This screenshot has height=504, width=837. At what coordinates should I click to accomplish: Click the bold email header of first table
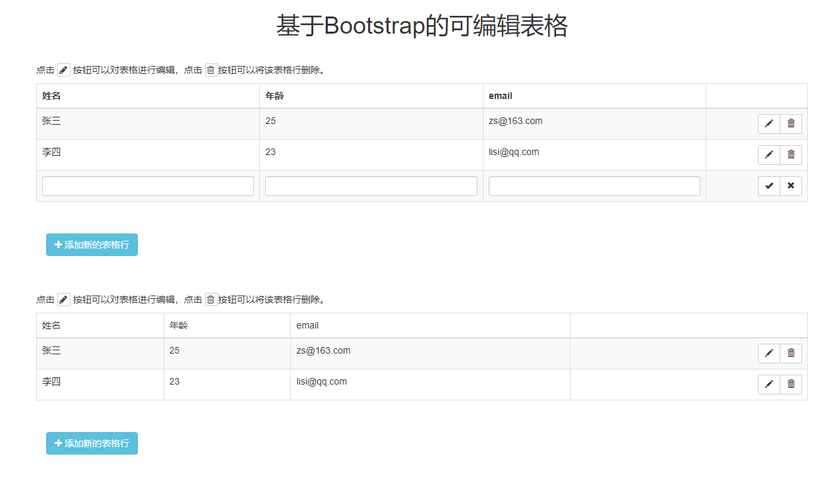[x=501, y=96]
